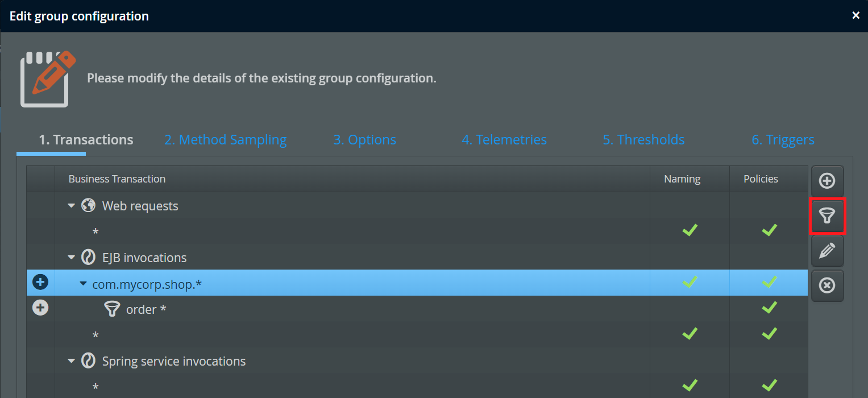Open the Thresholds tab
The height and width of the screenshot is (398, 868).
[643, 140]
